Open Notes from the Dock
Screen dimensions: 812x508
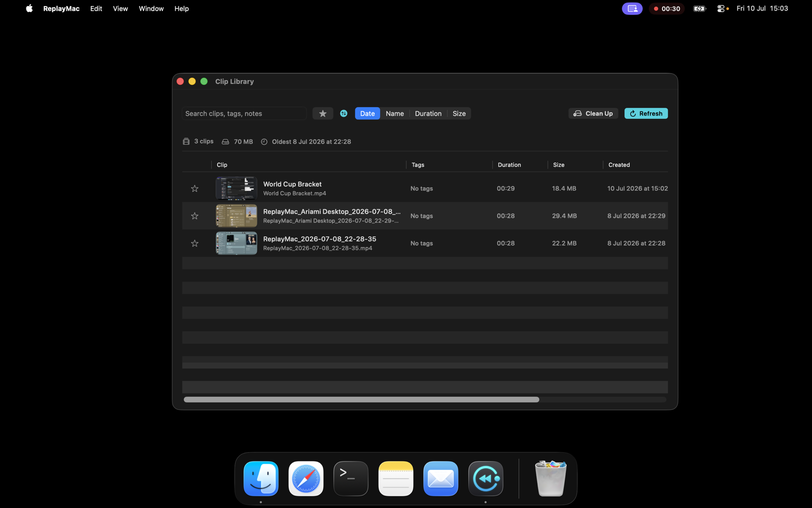pos(396,479)
